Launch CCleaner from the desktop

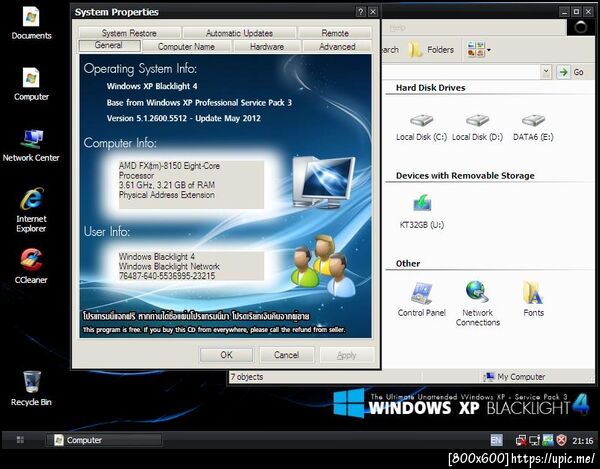point(31,266)
